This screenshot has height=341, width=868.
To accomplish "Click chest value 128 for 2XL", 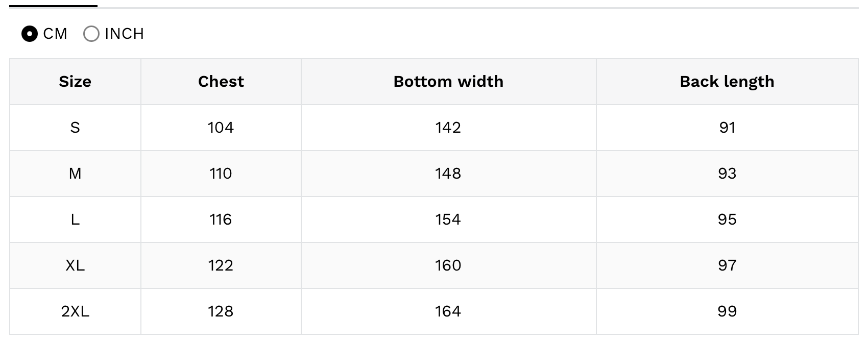I will [221, 311].
